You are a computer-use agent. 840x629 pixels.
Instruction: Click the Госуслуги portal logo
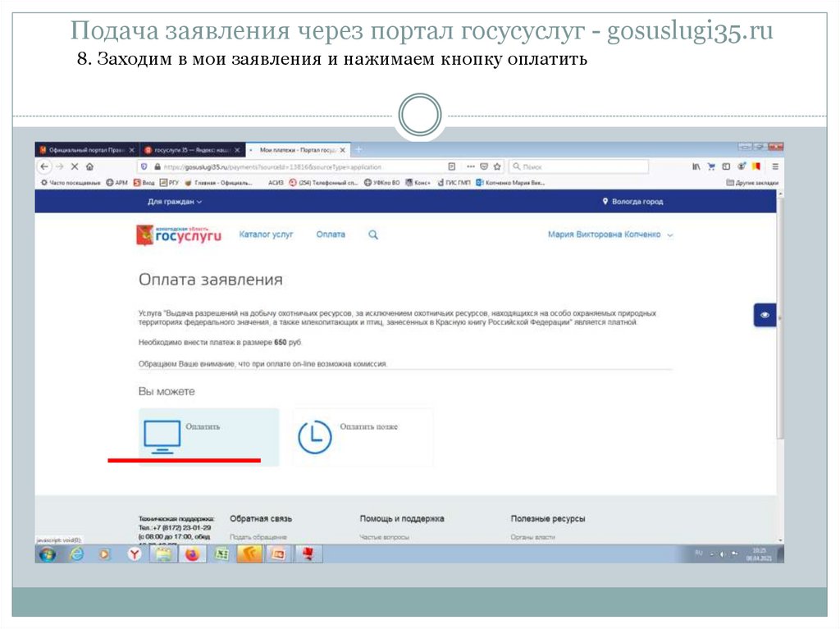(x=179, y=235)
